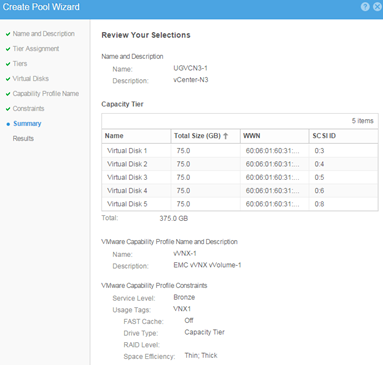This screenshot has height=365, width=383.
Task: Click checkmark icon beside Tiers
Action: click(8, 64)
